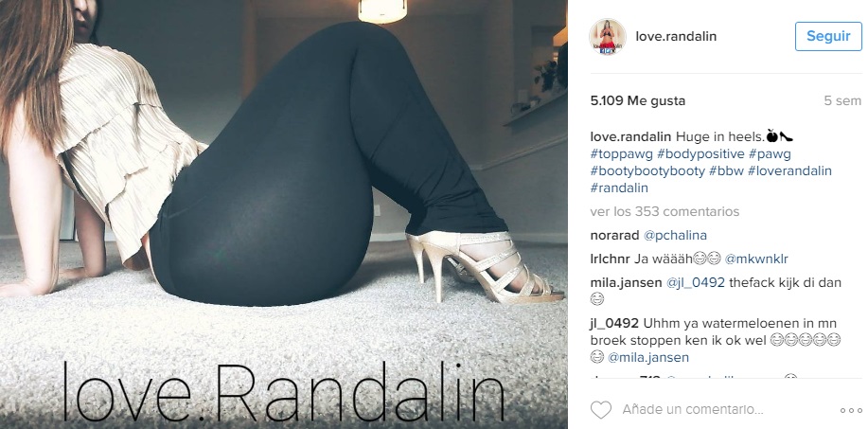Open the three-dot more options icon
The height and width of the screenshot is (429, 868).
[851, 411]
